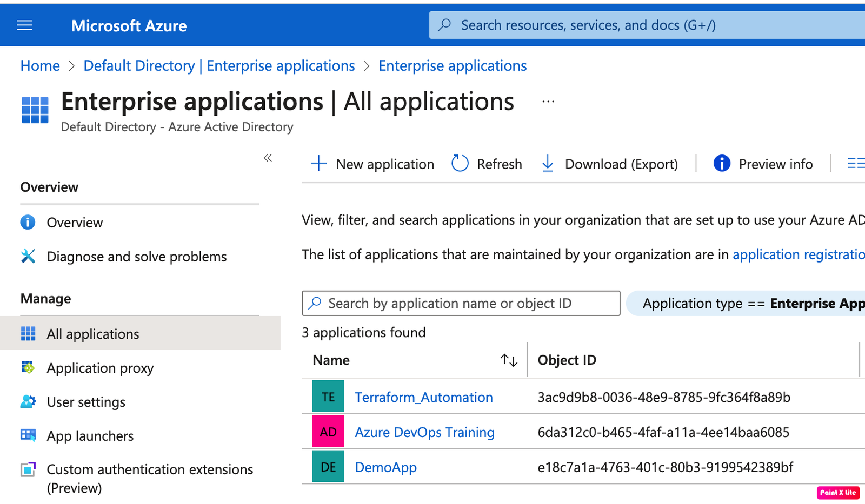Click Preview info button
865x504 pixels.
point(763,164)
